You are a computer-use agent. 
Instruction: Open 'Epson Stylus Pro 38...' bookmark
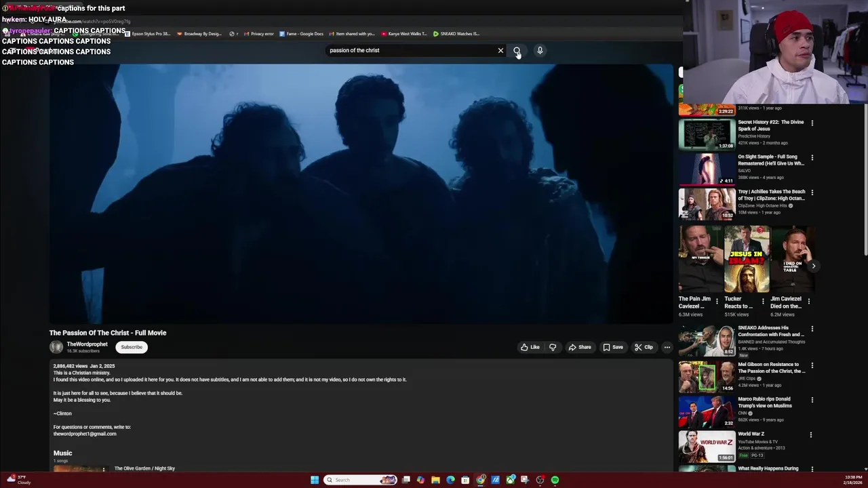(147, 34)
